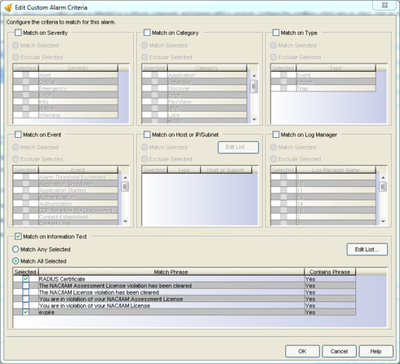Click the Event column header
The image size is (400, 364).
78,170
